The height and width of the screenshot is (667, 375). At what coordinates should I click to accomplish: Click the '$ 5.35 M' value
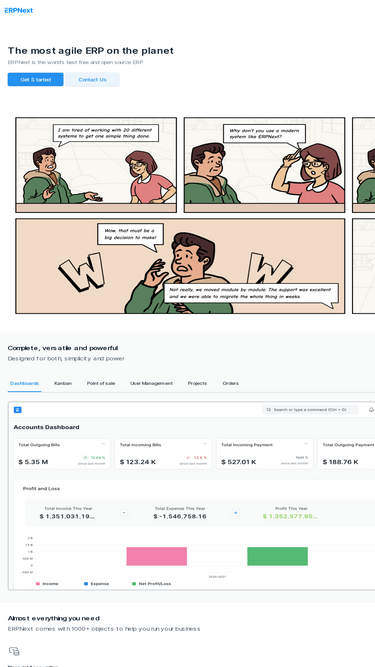[33, 462]
